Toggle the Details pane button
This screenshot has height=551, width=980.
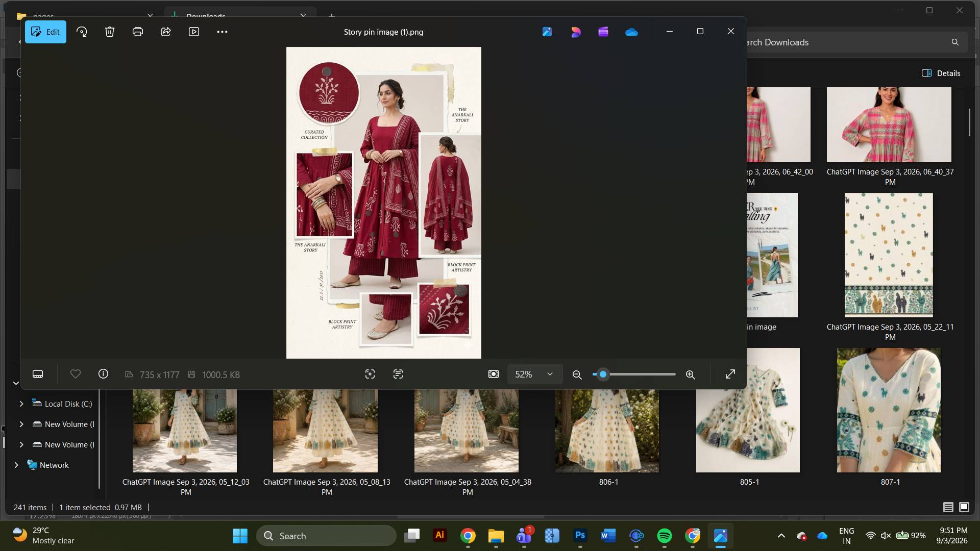coord(941,73)
